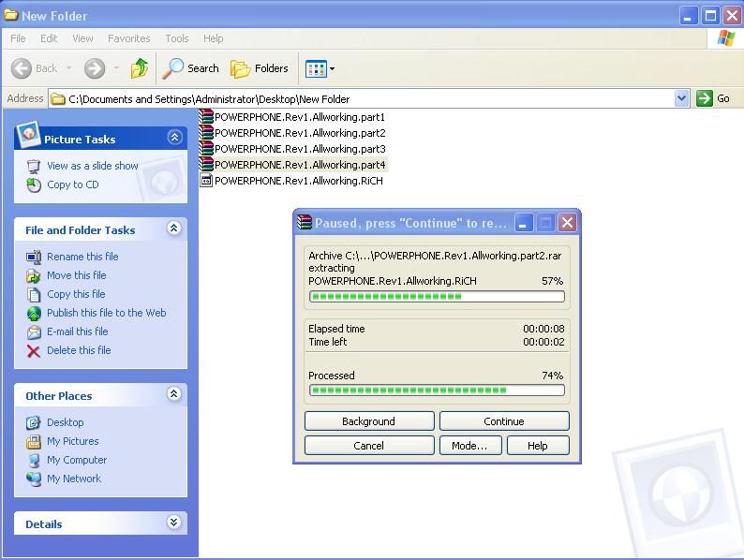Screen dimensions: 744x560
Task: Click Background button in WinRAR dialog
Action: 369,421
